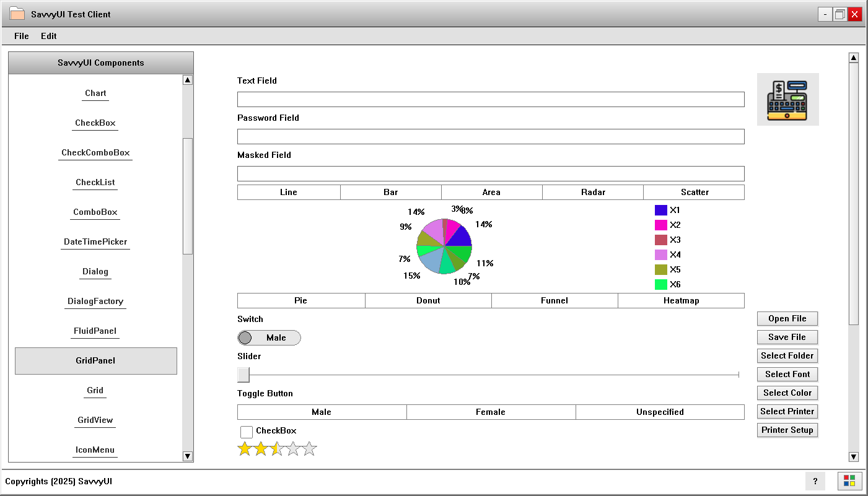Click the Select Color button
868x496 pixels.
pyautogui.click(x=787, y=393)
